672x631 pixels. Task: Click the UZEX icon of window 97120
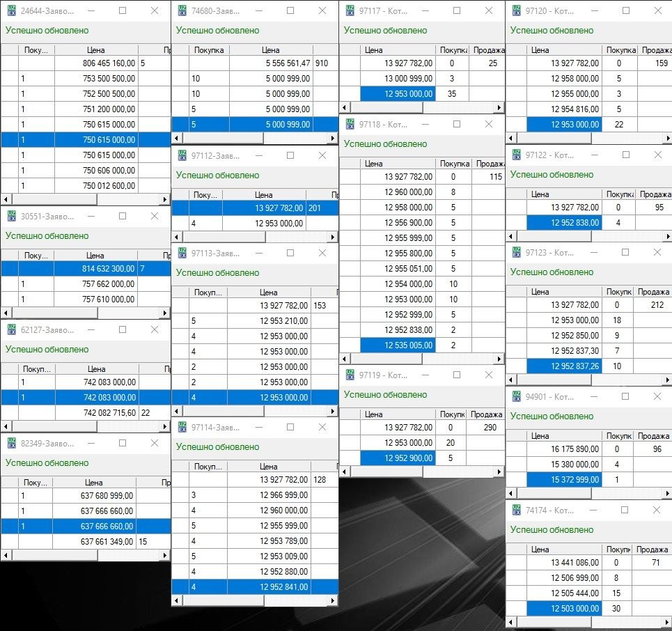pyautogui.click(x=516, y=10)
